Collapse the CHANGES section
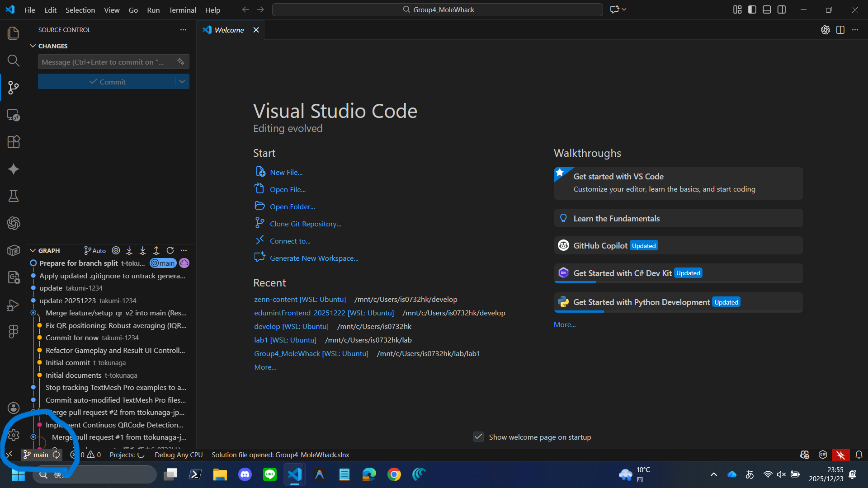Image resolution: width=868 pixels, height=488 pixels. (x=33, y=46)
